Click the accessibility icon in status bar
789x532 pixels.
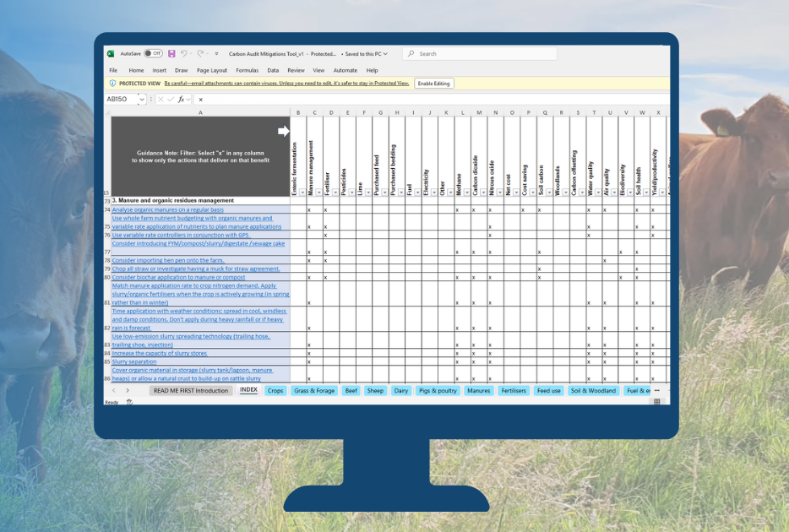click(x=129, y=402)
